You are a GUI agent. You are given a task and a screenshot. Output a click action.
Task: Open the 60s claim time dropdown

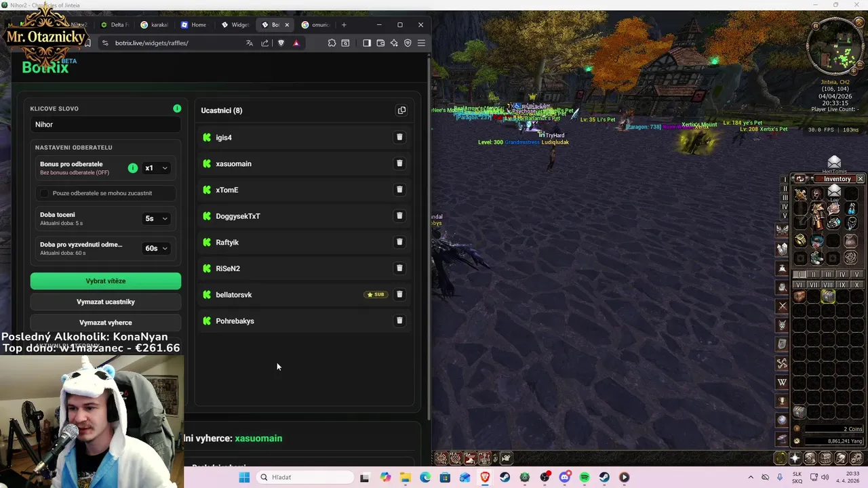(x=156, y=248)
